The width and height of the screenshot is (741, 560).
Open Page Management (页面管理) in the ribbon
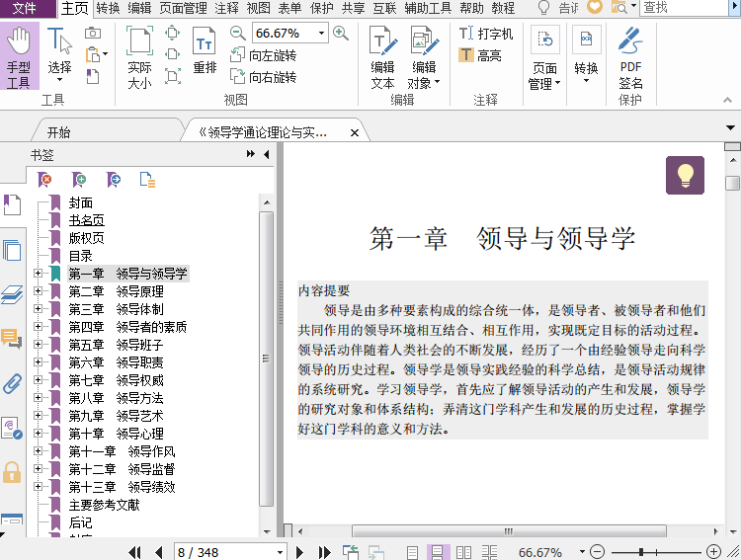coord(544,57)
